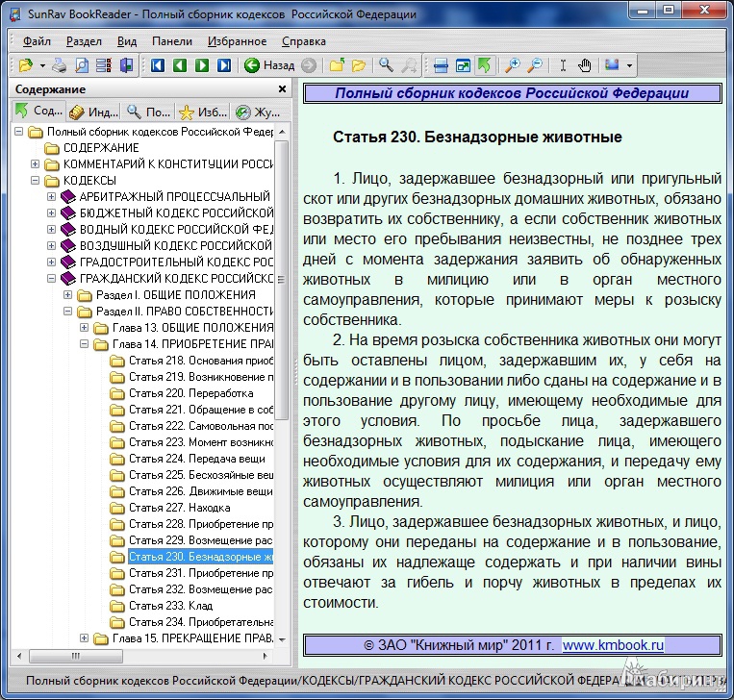Select the hand pan tool
734x700 pixels.
[584, 65]
